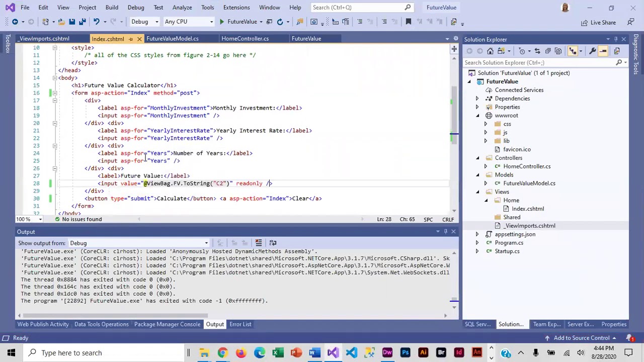Click the CRLF line ending indicator
The image size is (644, 362).
tap(448, 219)
